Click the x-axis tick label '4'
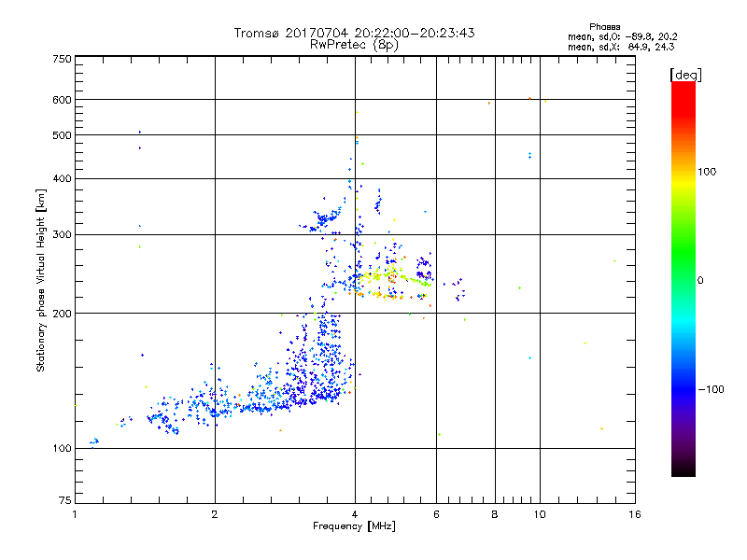This screenshot has height=560, width=747. (355, 514)
